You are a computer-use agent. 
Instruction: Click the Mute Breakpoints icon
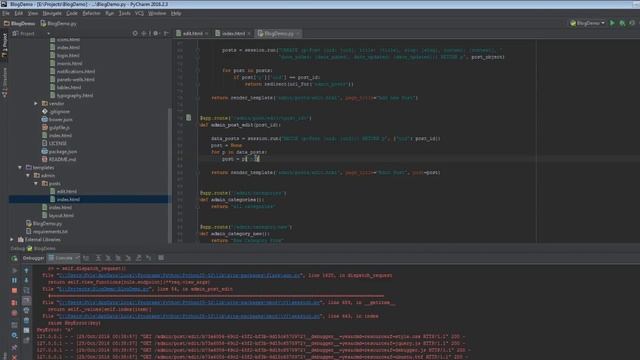[x=14, y=313]
